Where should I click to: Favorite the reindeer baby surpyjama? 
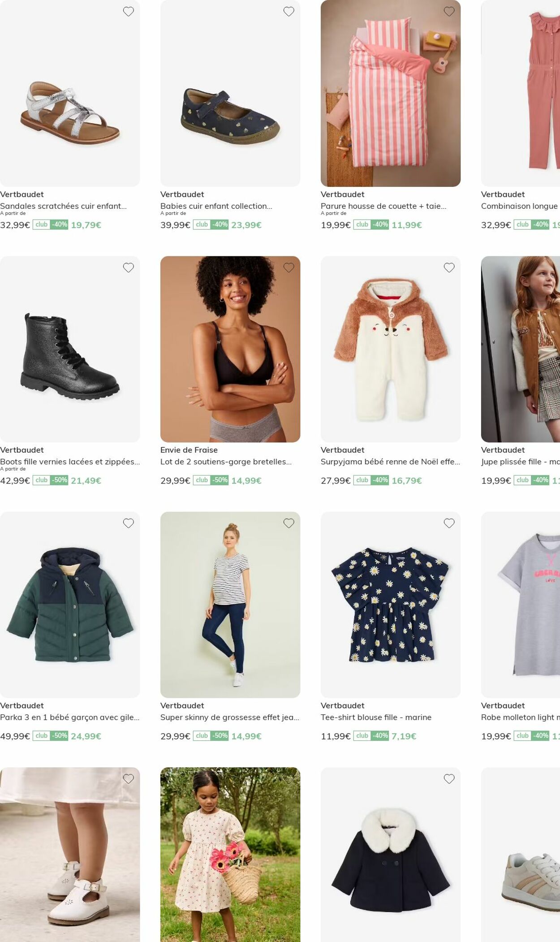pyautogui.click(x=449, y=268)
